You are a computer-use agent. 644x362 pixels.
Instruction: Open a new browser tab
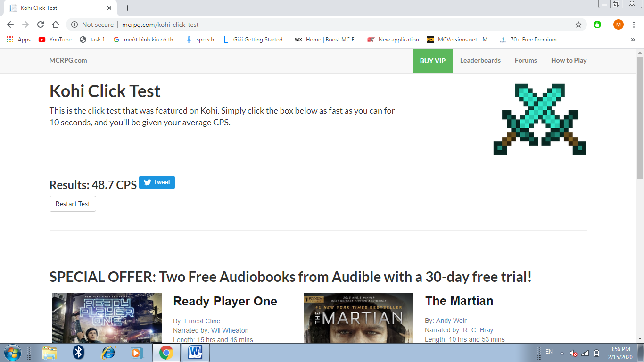[127, 8]
